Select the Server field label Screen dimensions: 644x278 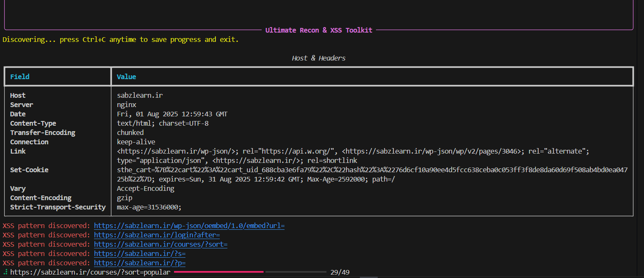point(22,105)
